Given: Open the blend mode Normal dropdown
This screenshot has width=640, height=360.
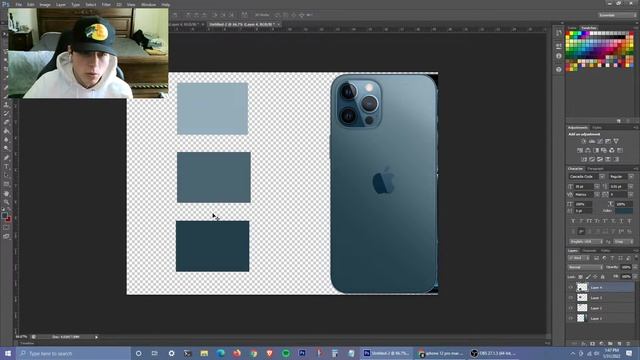Looking at the screenshot, I should 584,267.
